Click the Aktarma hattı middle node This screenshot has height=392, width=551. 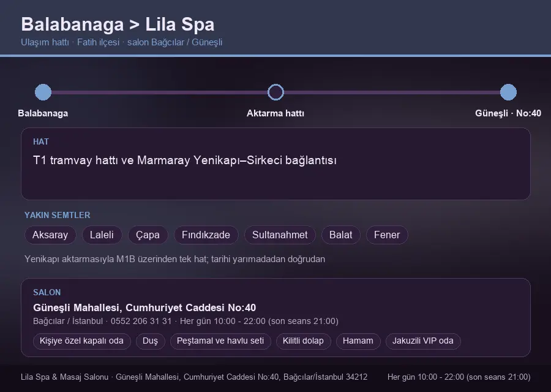tap(275, 92)
